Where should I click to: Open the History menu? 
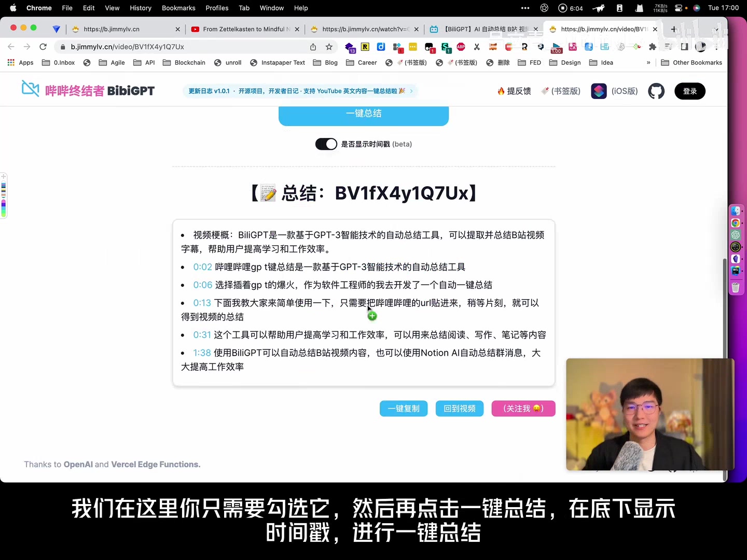pos(140,8)
